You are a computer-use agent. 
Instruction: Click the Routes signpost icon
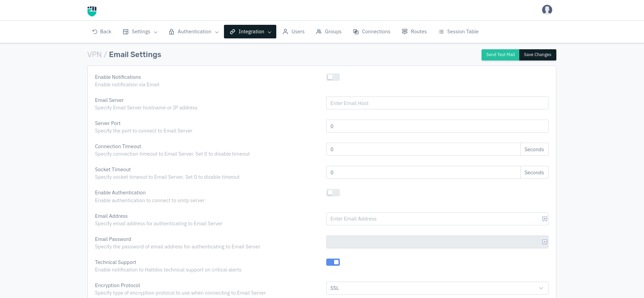pyautogui.click(x=405, y=32)
